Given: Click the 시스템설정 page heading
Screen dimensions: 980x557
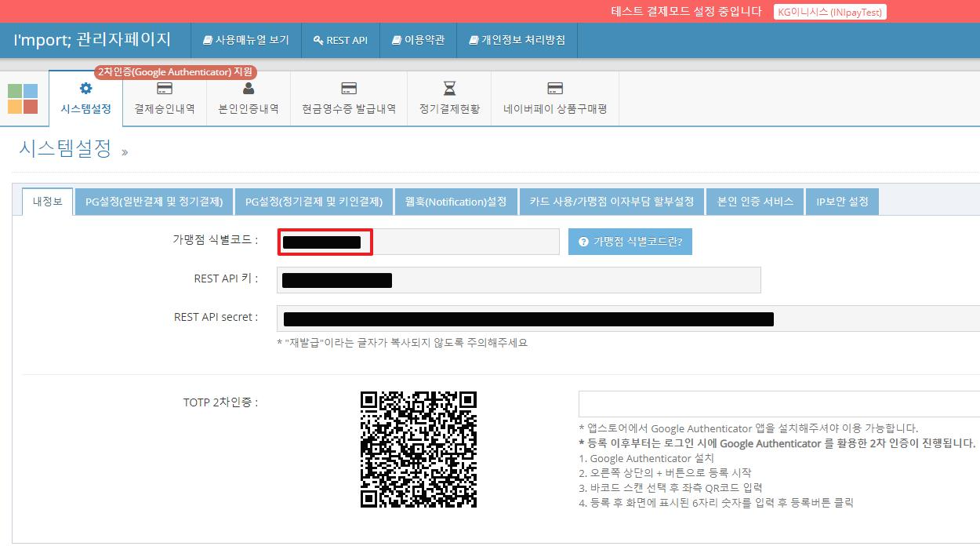Looking at the screenshot, I should point(65,148).
